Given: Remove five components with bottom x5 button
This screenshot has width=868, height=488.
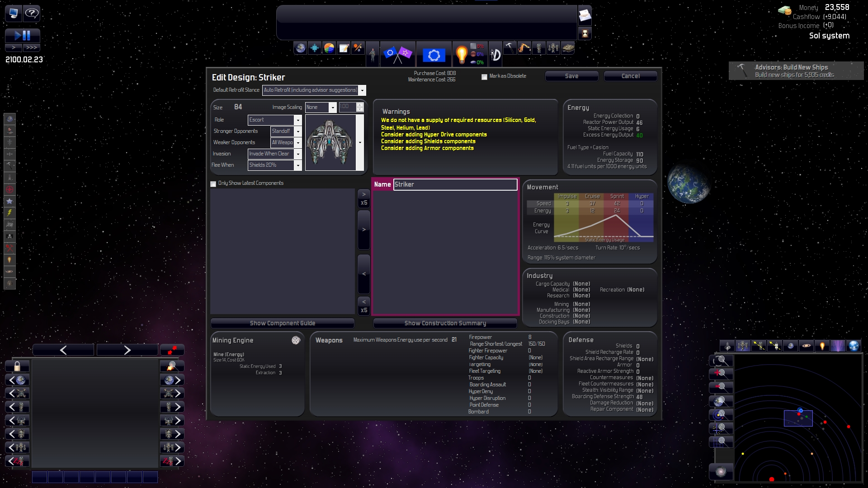Looking at the screenshot, I should click(364, 306).
